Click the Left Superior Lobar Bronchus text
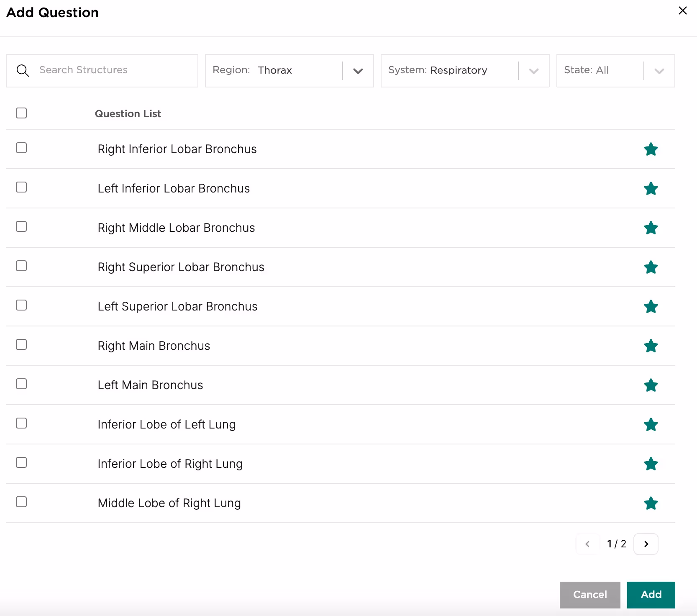This screenshot has height=616, width=697. (x=177, y=307)
